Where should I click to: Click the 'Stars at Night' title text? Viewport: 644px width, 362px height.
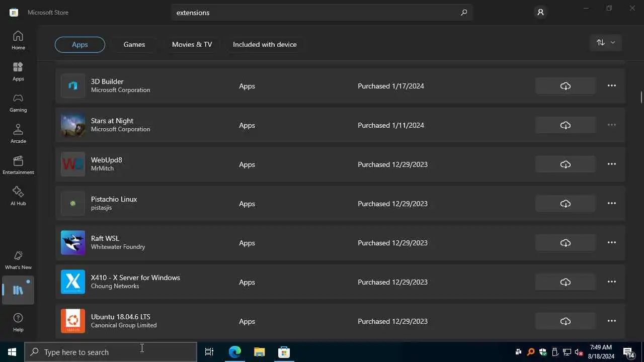click(112, 121)
